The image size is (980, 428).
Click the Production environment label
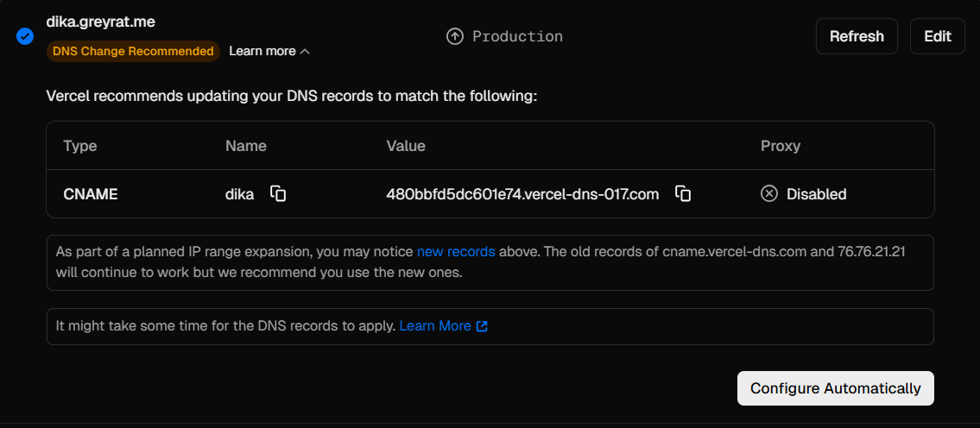pos(517,36)
